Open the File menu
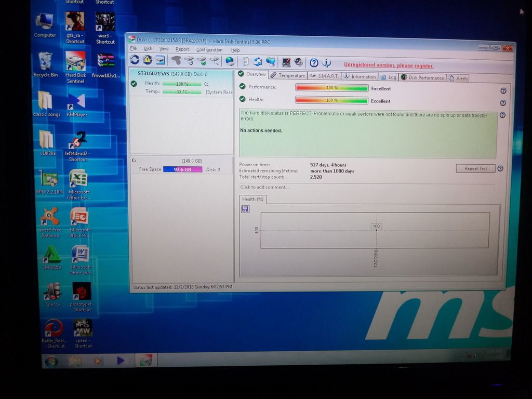This screenshot has width=532, height=399. click(x=134, y=48)
